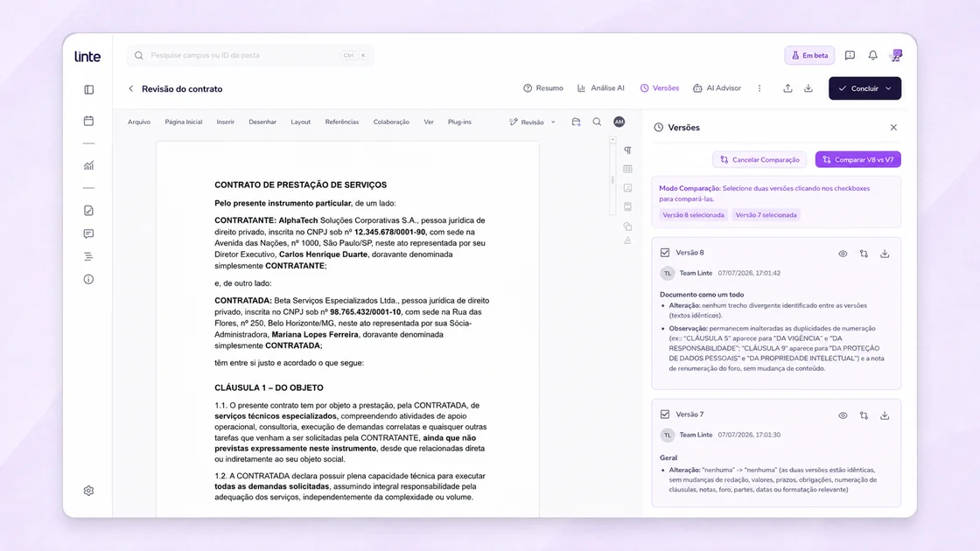Go back from Revisão do contrato
This screenshot has width=980, height=551.
coord(130,88)
